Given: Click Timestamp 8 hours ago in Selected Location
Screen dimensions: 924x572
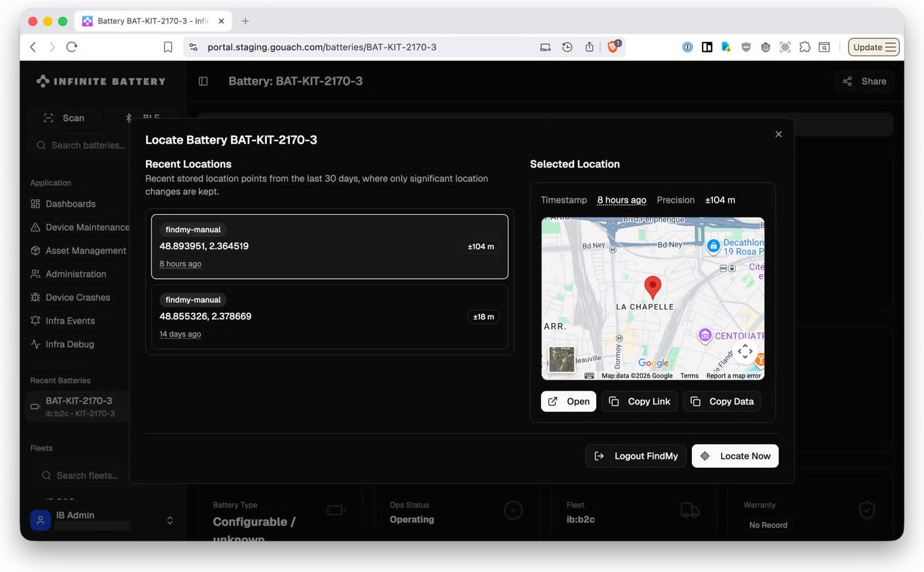Looking at the screenshot, I should (621, 200).
